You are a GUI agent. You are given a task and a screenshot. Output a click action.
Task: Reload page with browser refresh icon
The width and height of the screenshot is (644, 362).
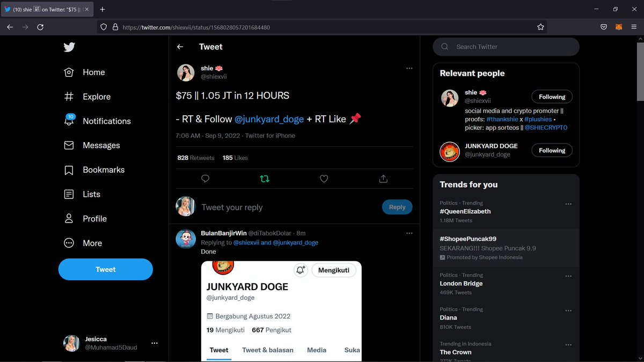40,27
